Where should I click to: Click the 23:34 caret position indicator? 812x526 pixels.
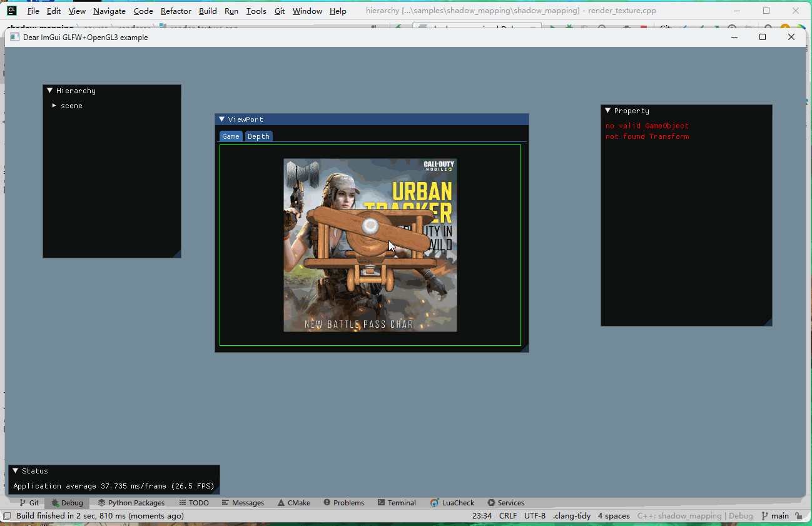pyautogui.click(x=482, y=516)
